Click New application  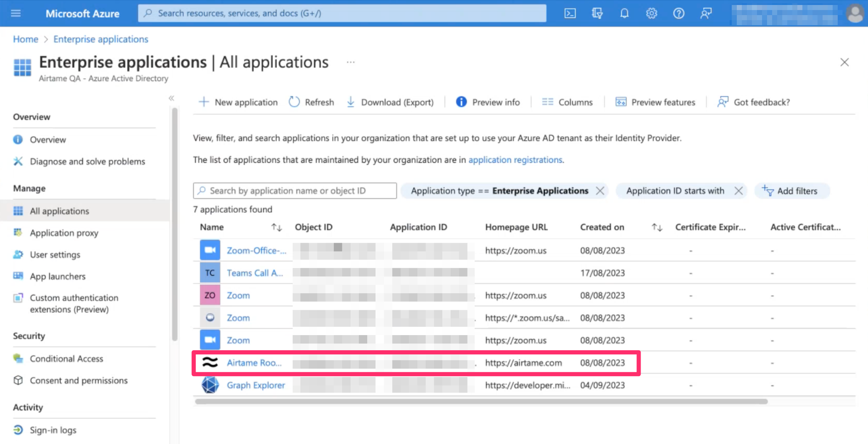[x=238, y=102]
